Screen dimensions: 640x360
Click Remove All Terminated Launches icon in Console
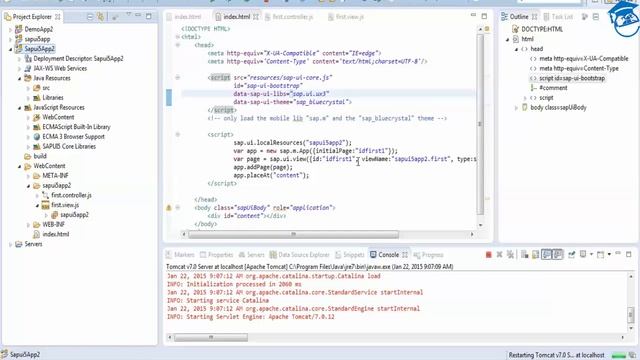(x=510, y=255)
